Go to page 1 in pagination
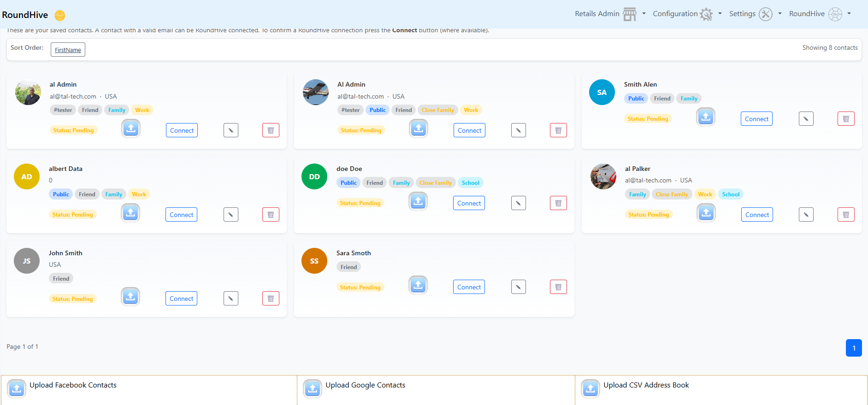 tap(853, 348)
